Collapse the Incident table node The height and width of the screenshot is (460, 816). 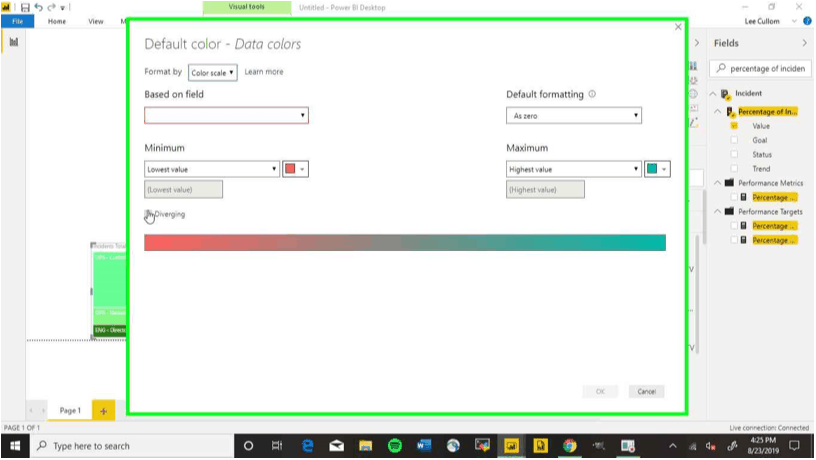click(713, 94)
